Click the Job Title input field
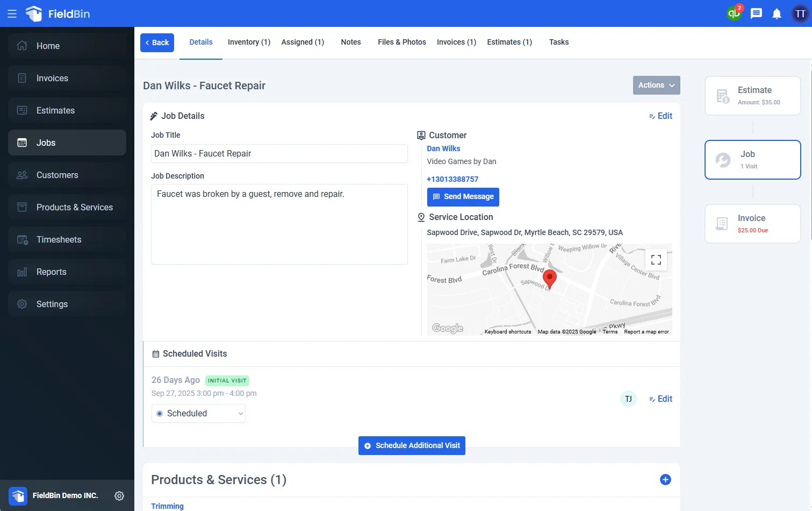 [x=279, y=154]
